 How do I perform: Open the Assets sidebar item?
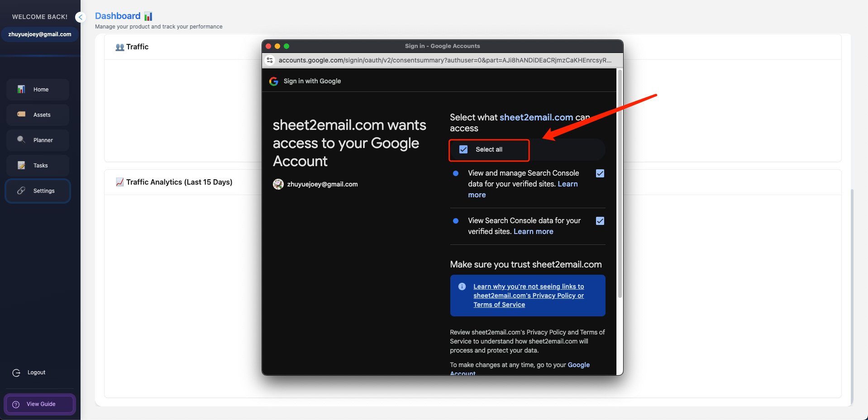[38, 115]
